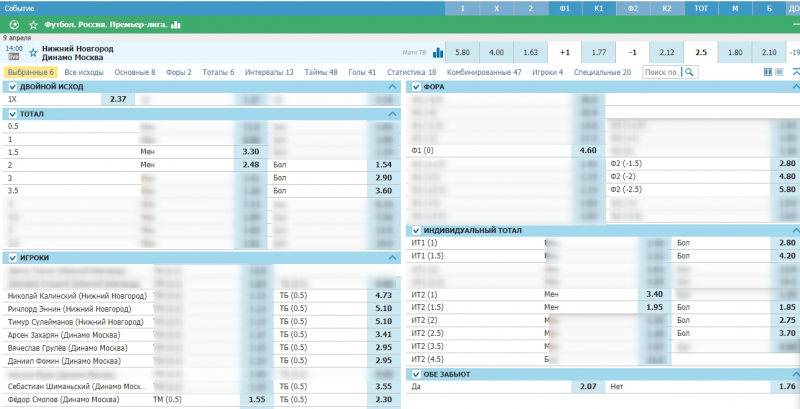This screenshot has height=409, width=800.
Task: Uncheck the ДВОЙНОЙ ИСХОД checkbox
Action: 12,88
